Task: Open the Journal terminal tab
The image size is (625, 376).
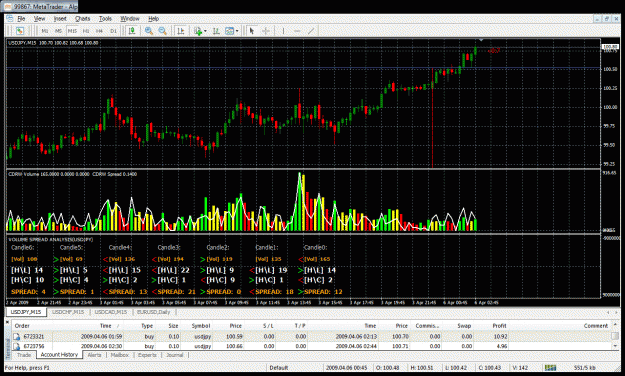Action: click(175, 355)
